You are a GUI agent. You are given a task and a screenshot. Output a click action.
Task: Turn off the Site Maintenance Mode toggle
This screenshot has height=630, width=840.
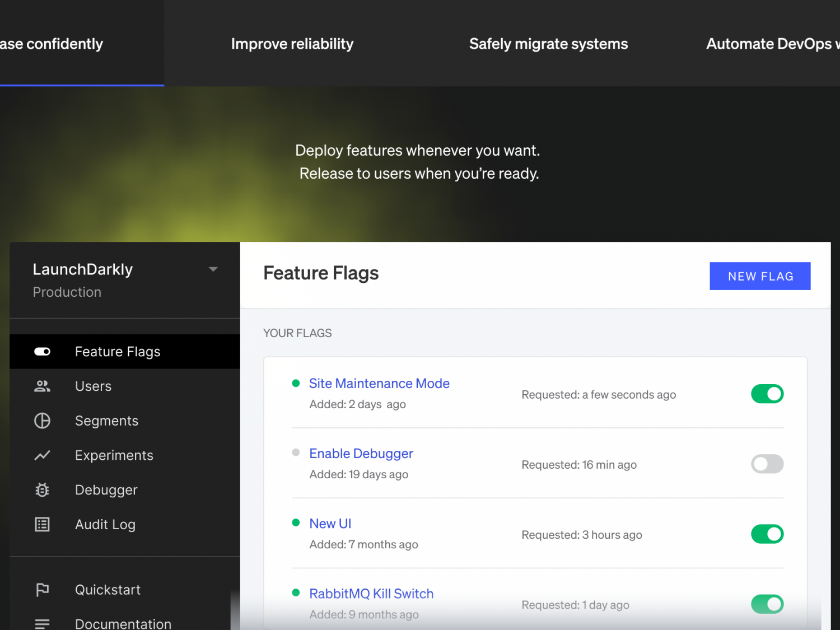pos(767,394)
